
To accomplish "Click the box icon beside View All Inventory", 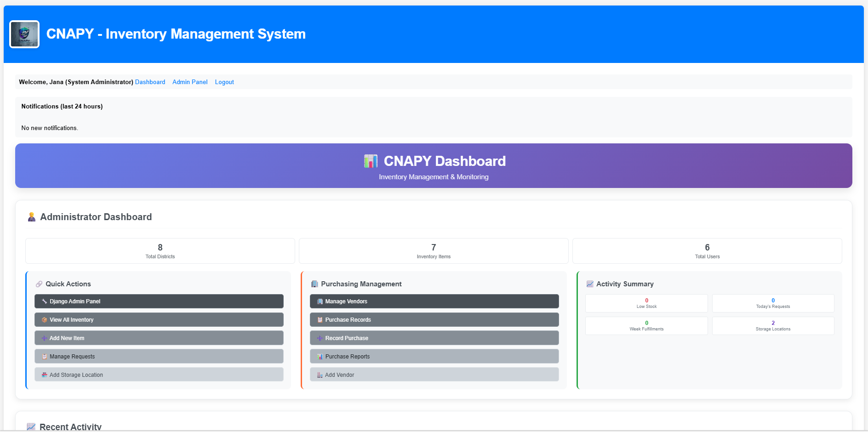I will tap(45, 320).
